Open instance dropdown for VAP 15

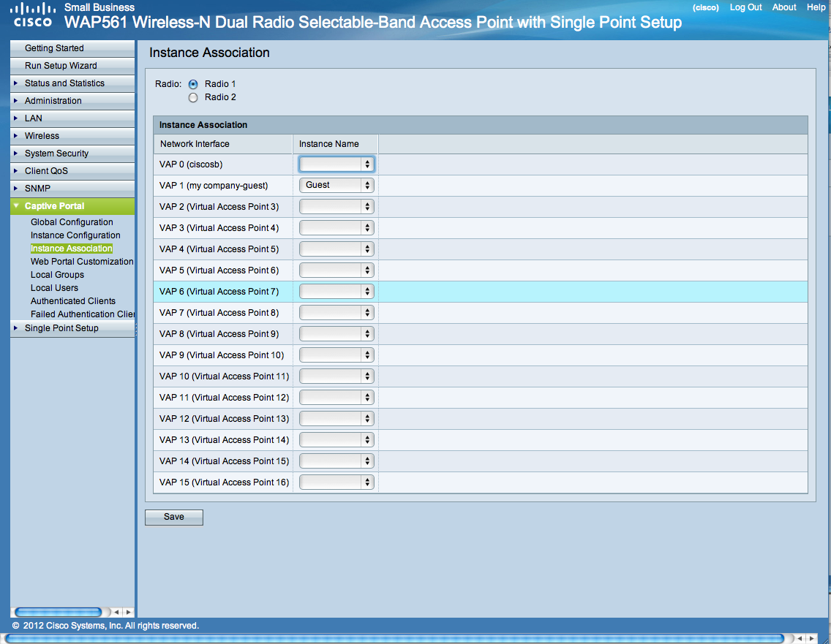click(336, 482)
